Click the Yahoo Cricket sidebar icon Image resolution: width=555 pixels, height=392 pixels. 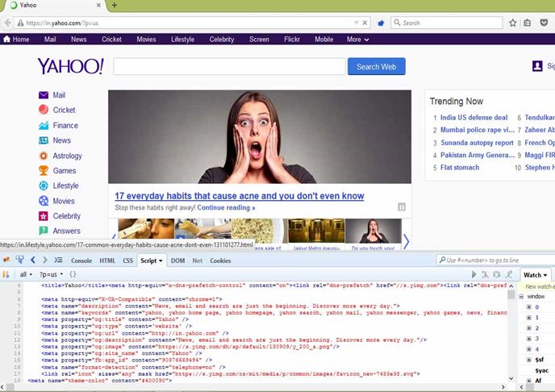(x=44, y=110)
